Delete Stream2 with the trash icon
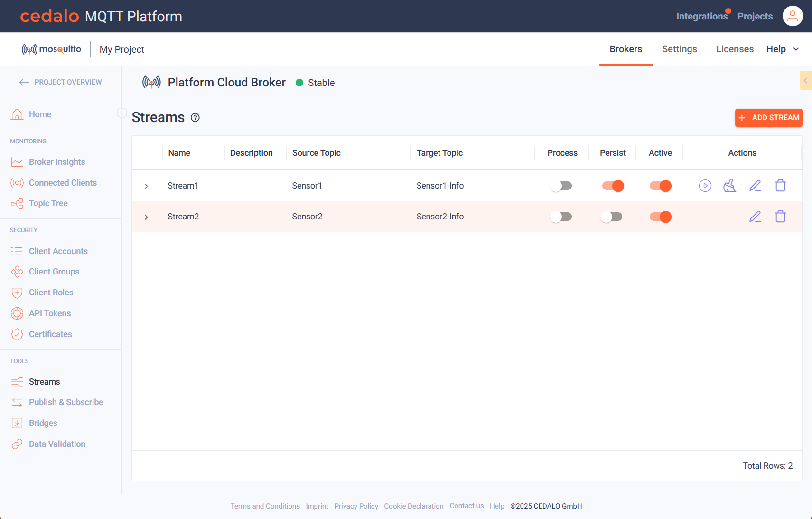The height and width of the screenshot is (519, 812). (x=780, y=216)
